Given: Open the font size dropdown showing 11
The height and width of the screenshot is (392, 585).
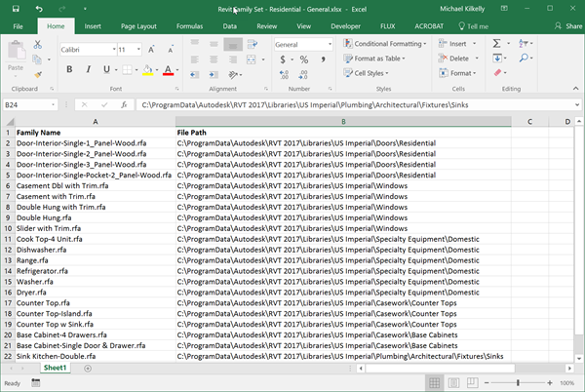Looking at the screenshot, I should (x=138, y=49).
